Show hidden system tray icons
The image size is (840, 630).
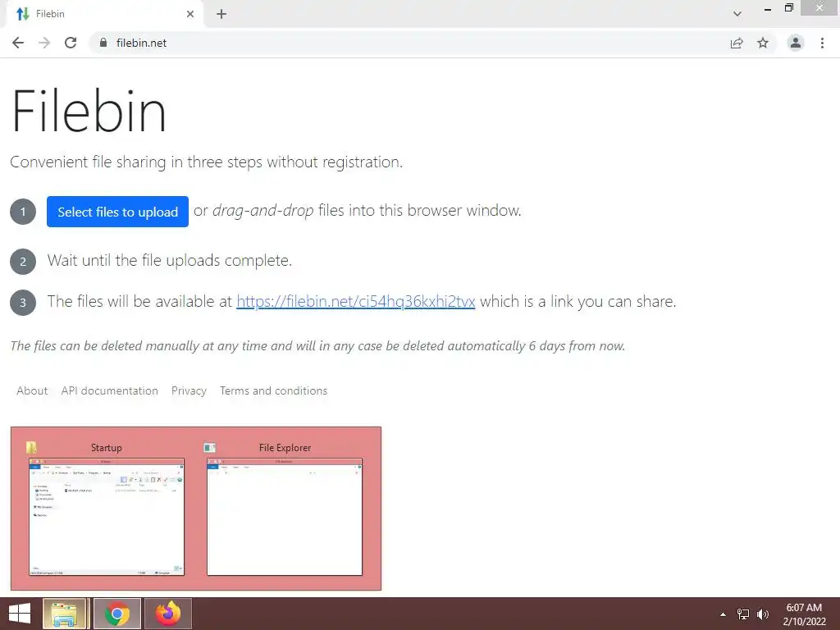pyautogui.click(x=724, y=614)
